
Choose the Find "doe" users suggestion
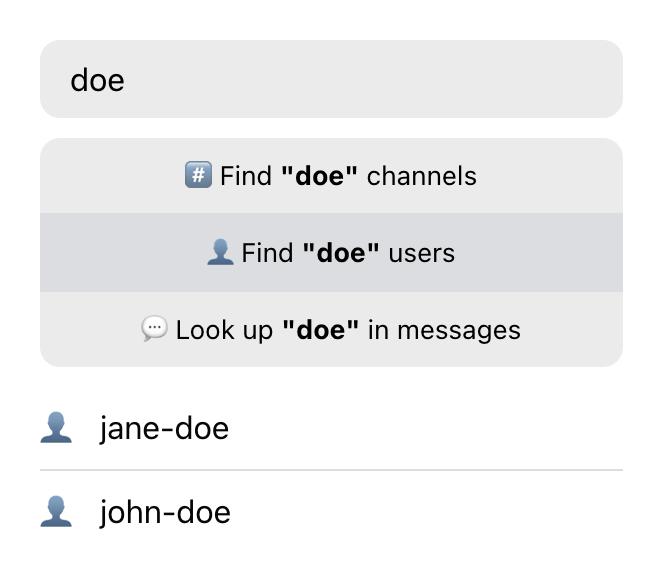tap(331, 253)
